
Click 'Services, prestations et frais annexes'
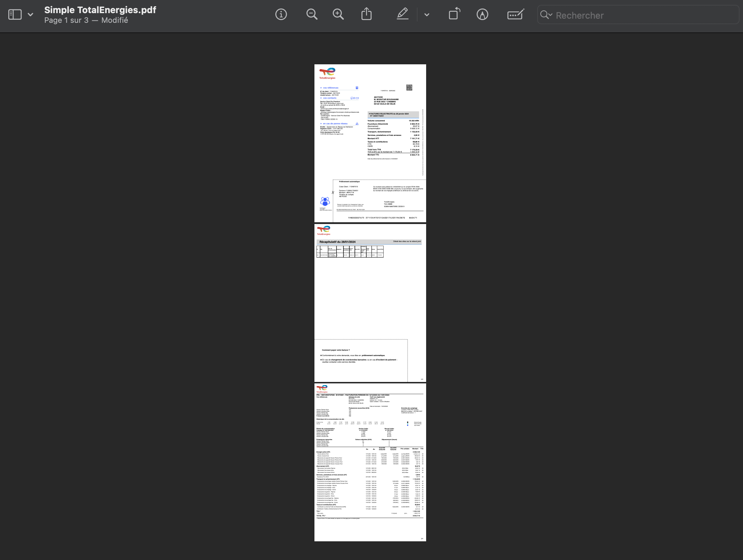[384, 135]
